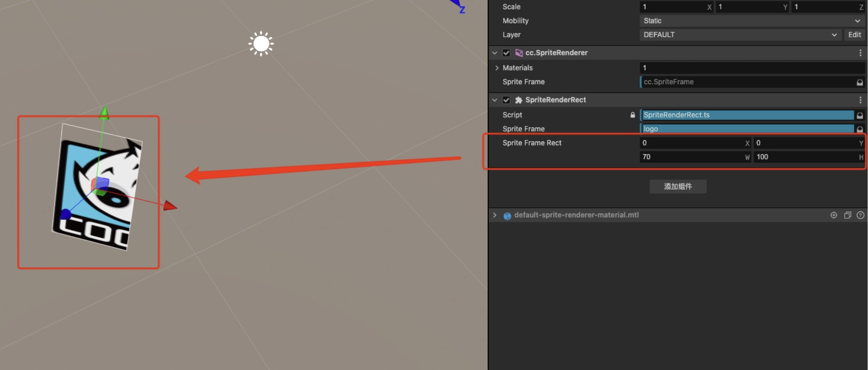This screenshot has width=868, height=370.
Task: Collapse the cc.SpriteRenderer component section
Action: (x=495, y=53)
